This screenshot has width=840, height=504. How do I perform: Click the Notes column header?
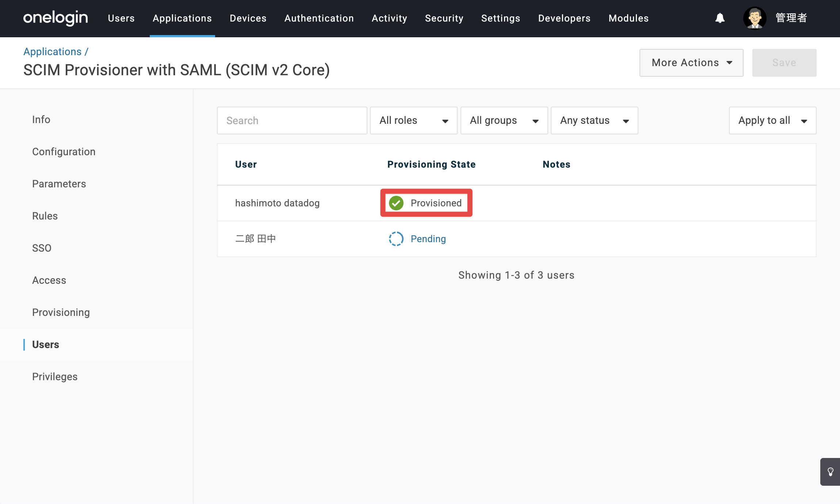pyautogui.click(x=557, y=164)
